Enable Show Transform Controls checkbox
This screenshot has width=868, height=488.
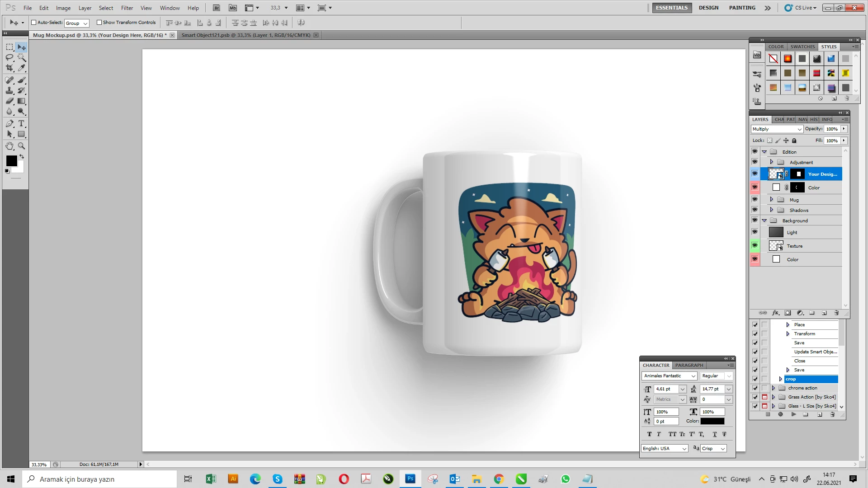[99, 23]
